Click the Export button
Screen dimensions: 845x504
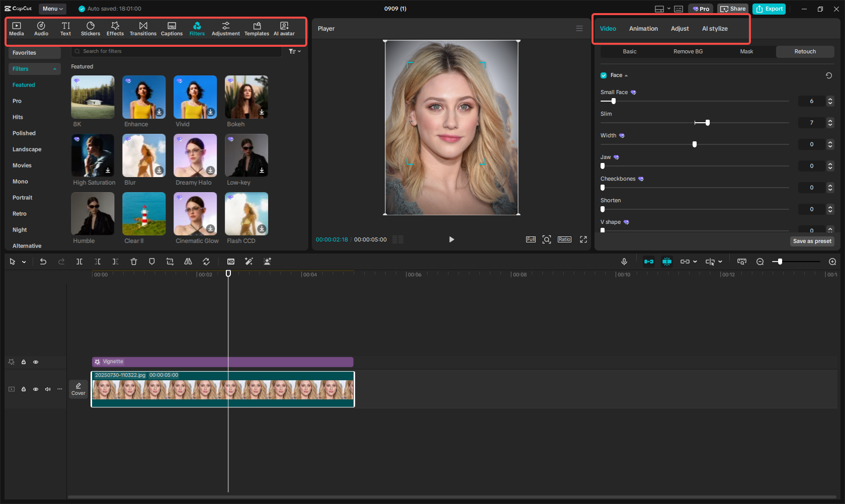point(769,9)
